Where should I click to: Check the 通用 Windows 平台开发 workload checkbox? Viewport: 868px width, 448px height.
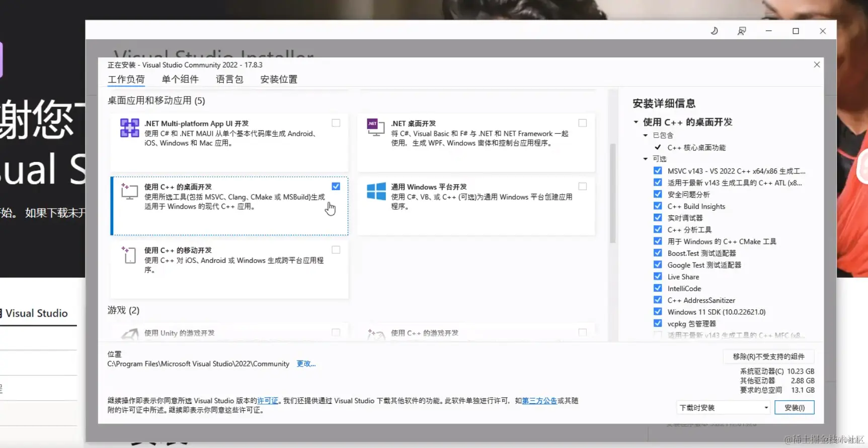click(582, 187)
